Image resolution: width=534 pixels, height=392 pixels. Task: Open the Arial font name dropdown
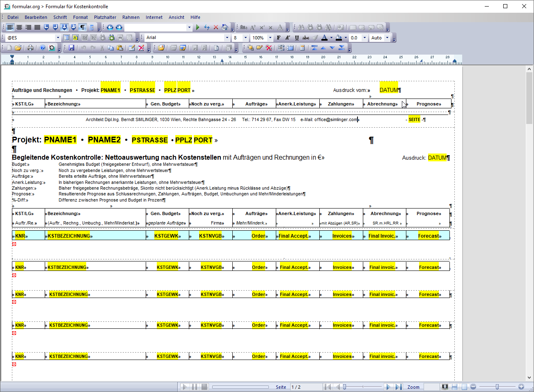click(227, 38)
